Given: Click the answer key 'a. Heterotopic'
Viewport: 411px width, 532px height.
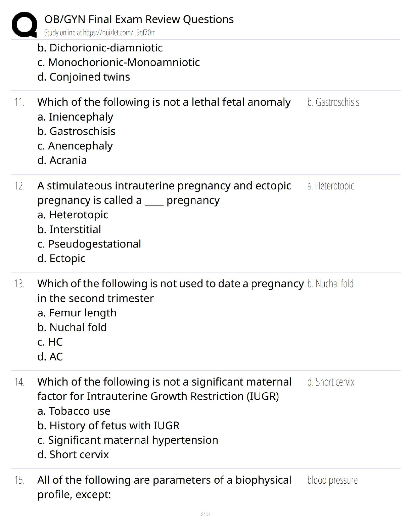Looking at the screenshot, I should (x=330, y=186).
